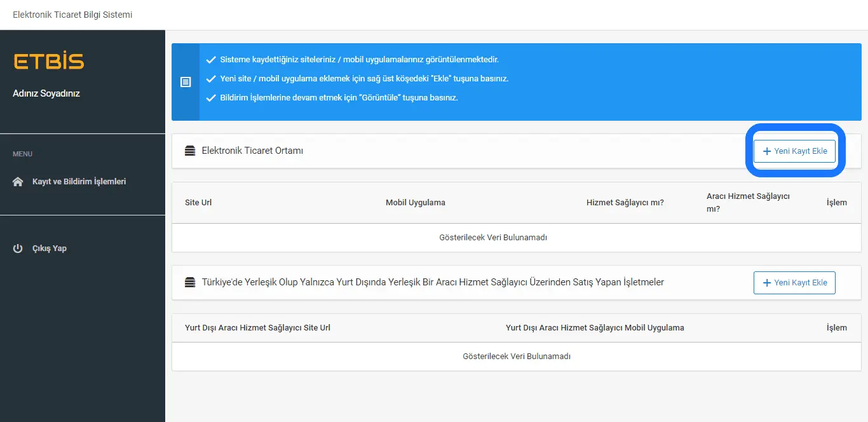
Task: Click the checkmark beside "Bildirim İşlemlerine devam" line
Action: [x=211, y=98]
